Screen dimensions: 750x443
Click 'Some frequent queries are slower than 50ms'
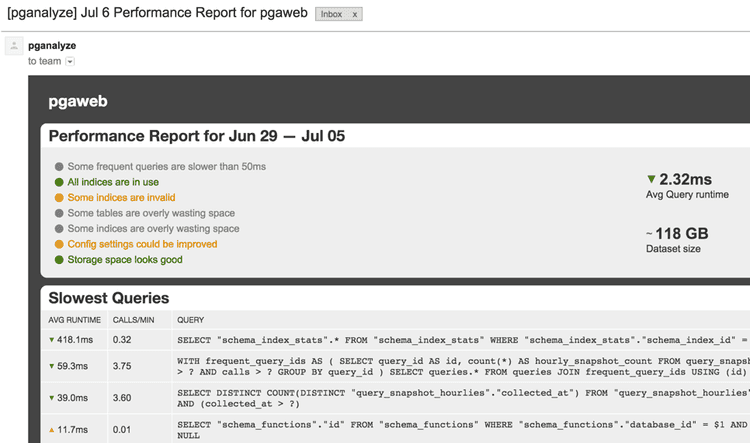(x=166, y=166)
